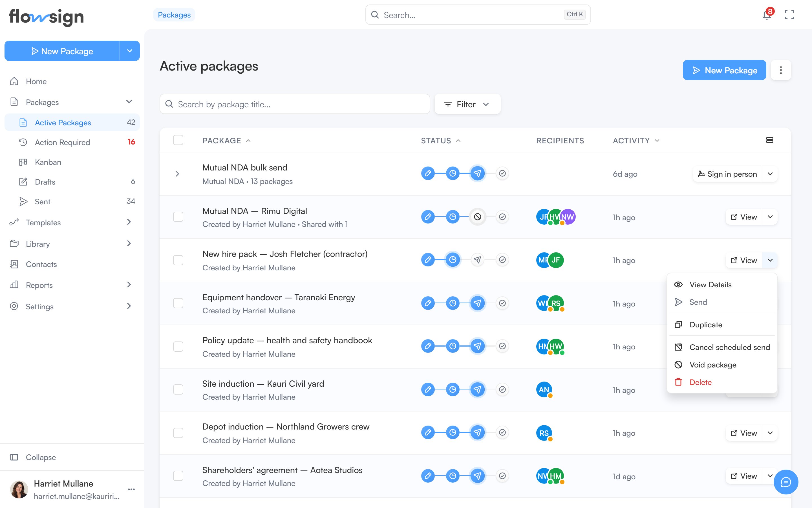Click the three-dot menu beside New Package
This screenshot has width=812, height=508.
(x=781, y=70)
